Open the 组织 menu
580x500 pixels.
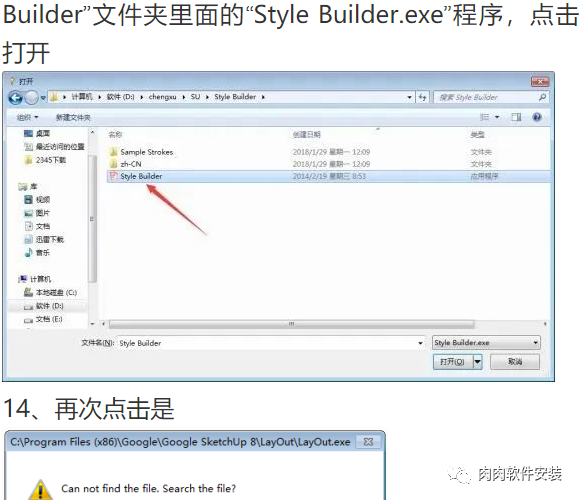pyautogui.click(x=28, y=118)
